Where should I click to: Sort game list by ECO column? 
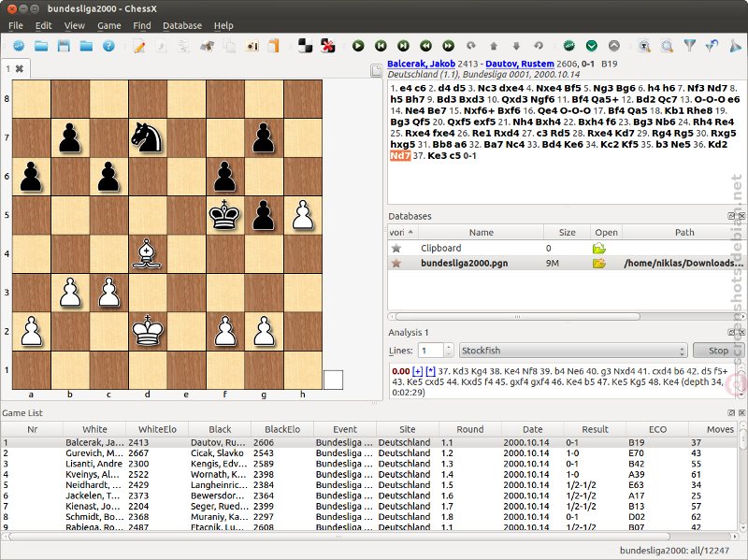click(657, 429)
